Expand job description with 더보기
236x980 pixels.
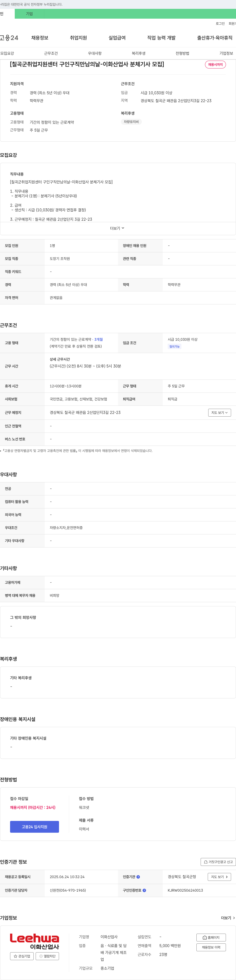[x=118, y=228]
